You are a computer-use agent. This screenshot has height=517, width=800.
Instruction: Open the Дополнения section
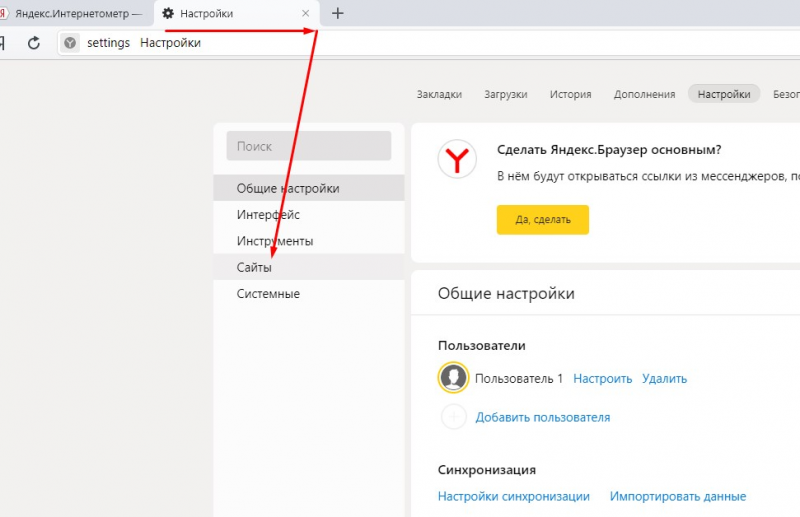coord(644,94)
